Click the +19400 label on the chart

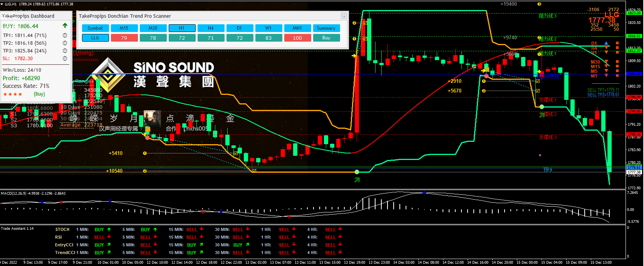pos(509,4)
